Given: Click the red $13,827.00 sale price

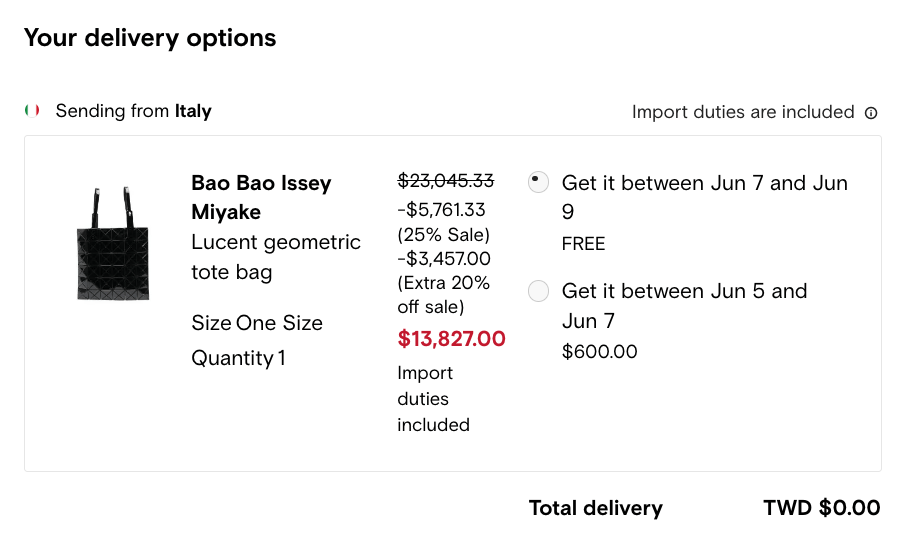Looking at the screenshot, I should [451, 339].
